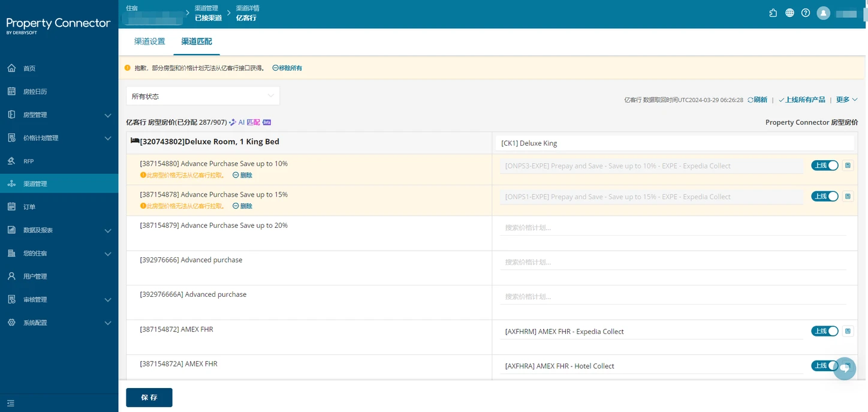This screenshot has width=868, height=412.
Task: Click the 价格计划管理 sidebar icon
Action: pyautogui.click(x=11, y=137)
